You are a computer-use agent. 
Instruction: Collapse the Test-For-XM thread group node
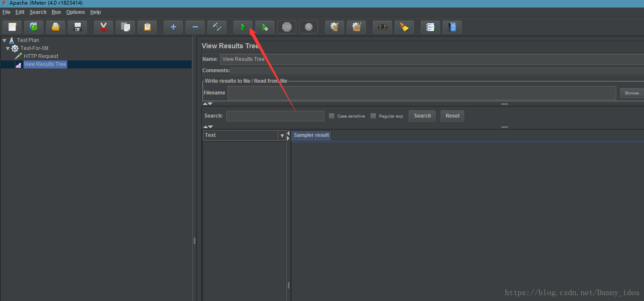click(8, 49)
